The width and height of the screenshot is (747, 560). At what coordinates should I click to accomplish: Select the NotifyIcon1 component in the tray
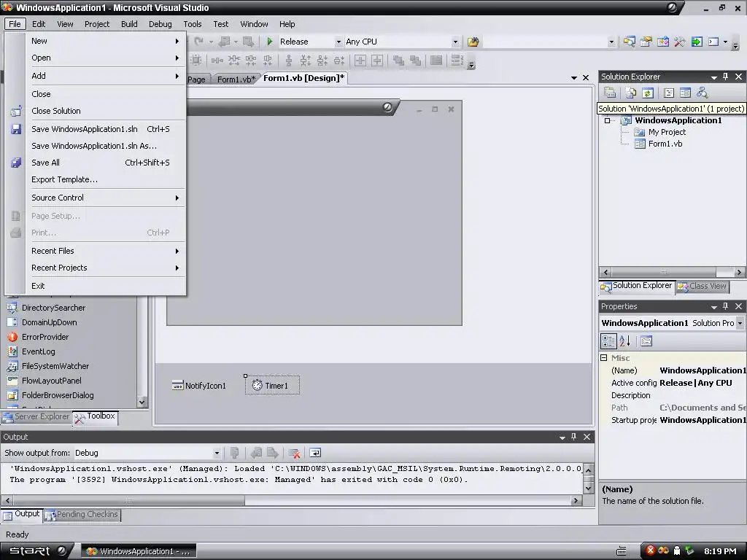coord(199,385)
